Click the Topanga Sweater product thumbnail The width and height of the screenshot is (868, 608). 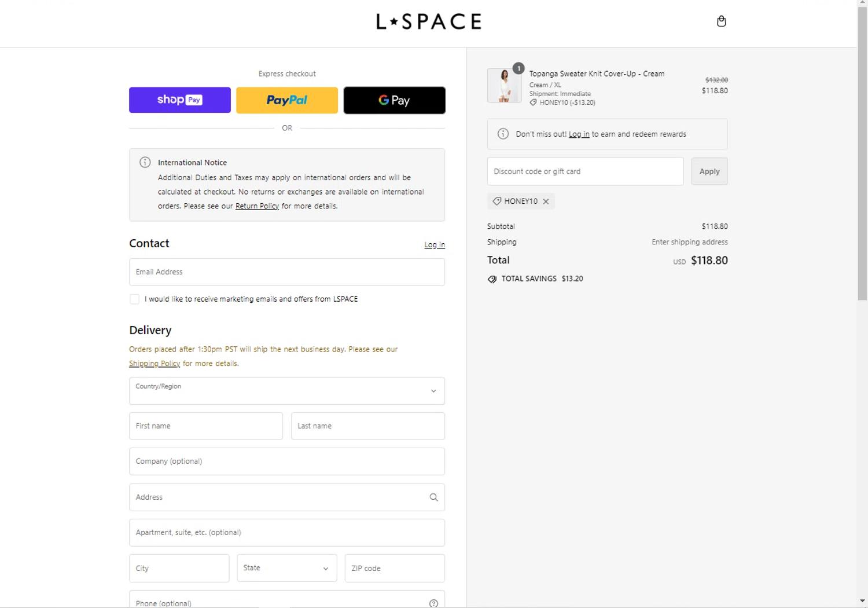pyautogui.click(x=504, y=86)
